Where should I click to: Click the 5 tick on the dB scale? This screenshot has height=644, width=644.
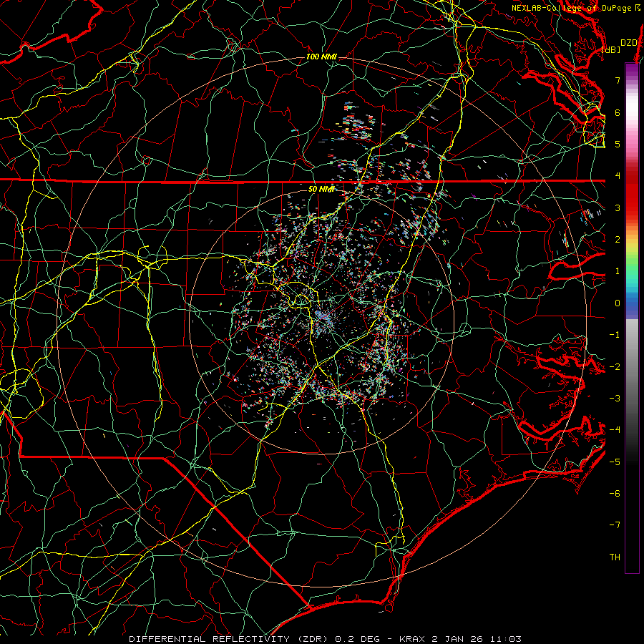(x=618, y=144)
